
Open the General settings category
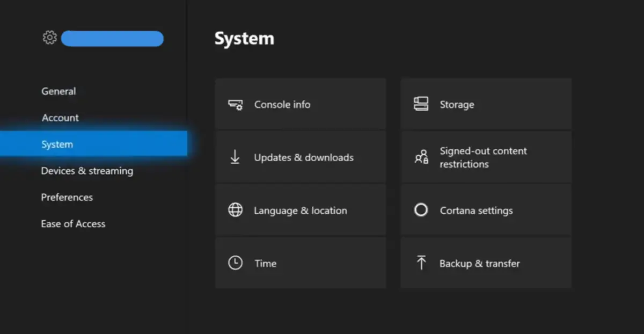pyautogui.click(x=58, y=91)
